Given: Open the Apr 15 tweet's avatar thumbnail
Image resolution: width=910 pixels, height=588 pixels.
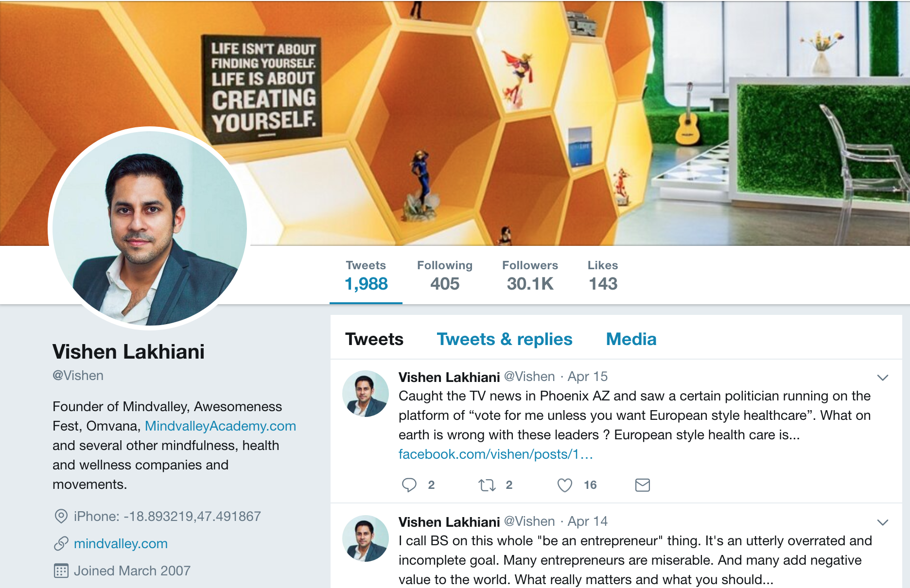Looking at the screenshot, I should 366,394.
